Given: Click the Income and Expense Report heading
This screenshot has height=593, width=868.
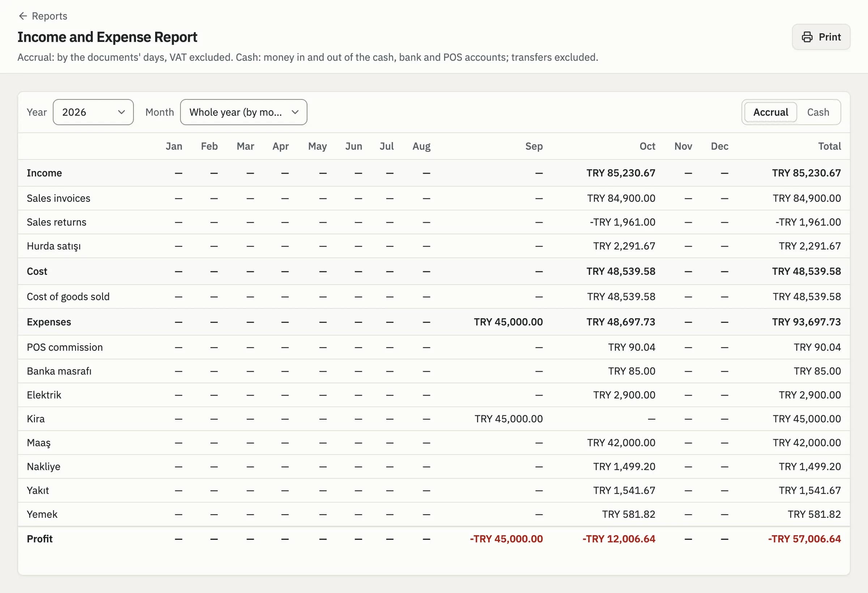Looking at the screenshot, I should click(107, 37).
